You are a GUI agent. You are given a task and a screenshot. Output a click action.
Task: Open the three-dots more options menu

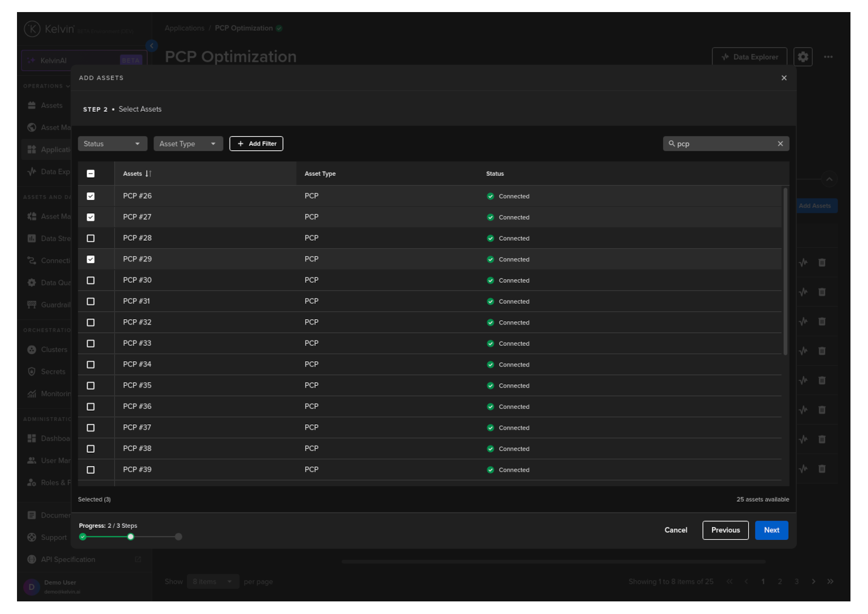pos(828,57)
